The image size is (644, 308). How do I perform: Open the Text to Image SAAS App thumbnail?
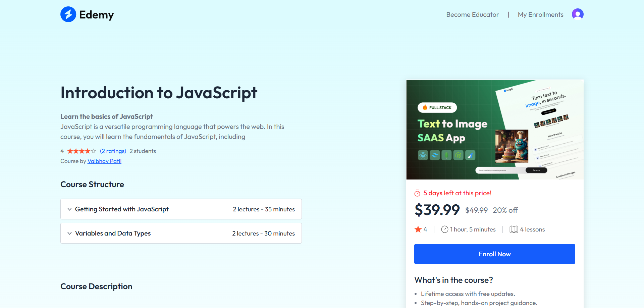[x=495, y=130]
